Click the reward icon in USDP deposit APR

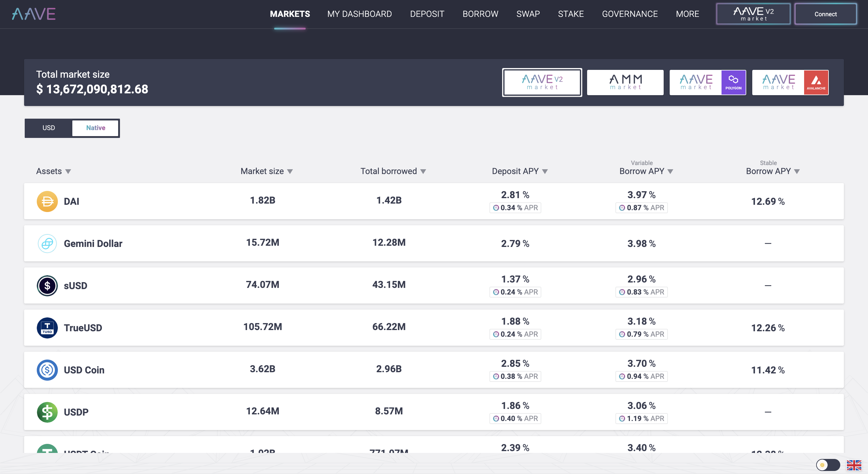point(496,418)
